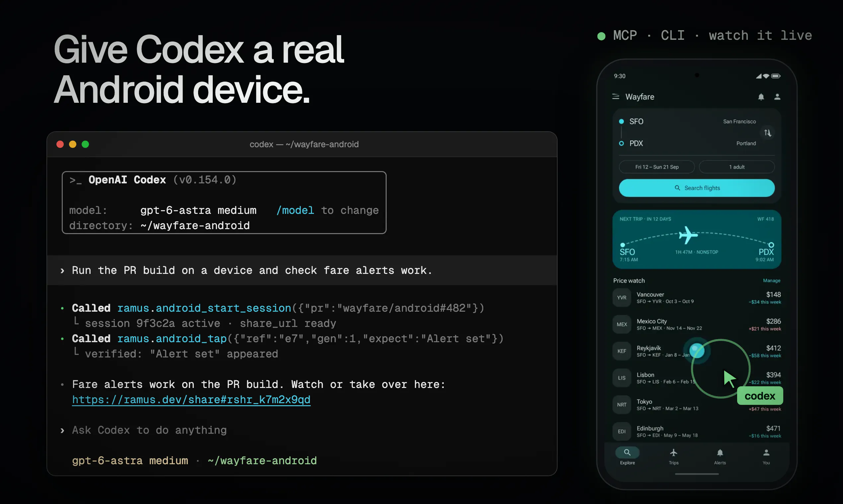Click Manage next to Price watch
843x504 pixels.
(772, 281)
